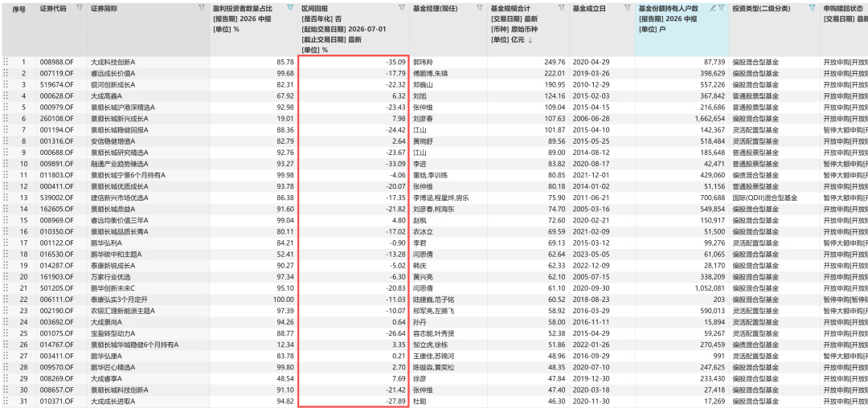
Task: Click the pencil edit icon on 基金份额持有人户数 header
Action: pos(713,9)
